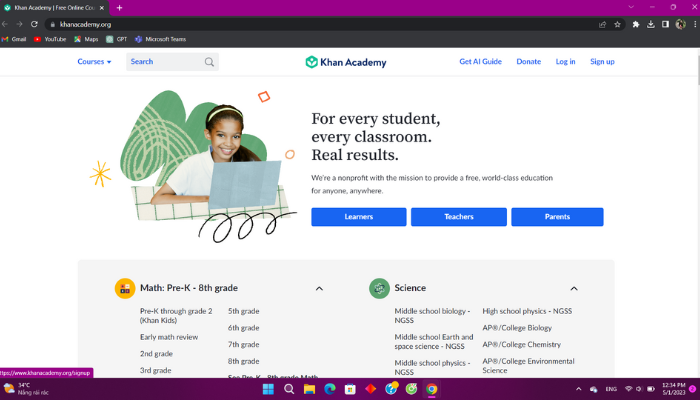
Task: Open the YouTube bookmark
Action: point(50,39)
